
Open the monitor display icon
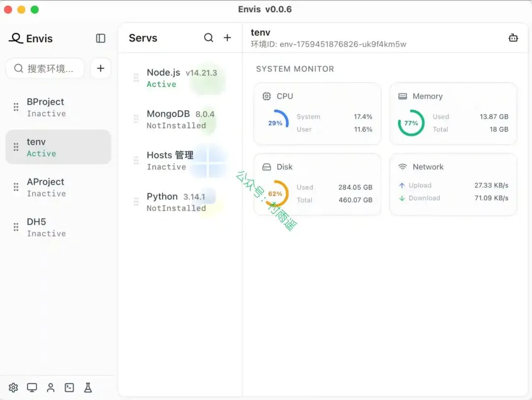click(x=32, y=388)
